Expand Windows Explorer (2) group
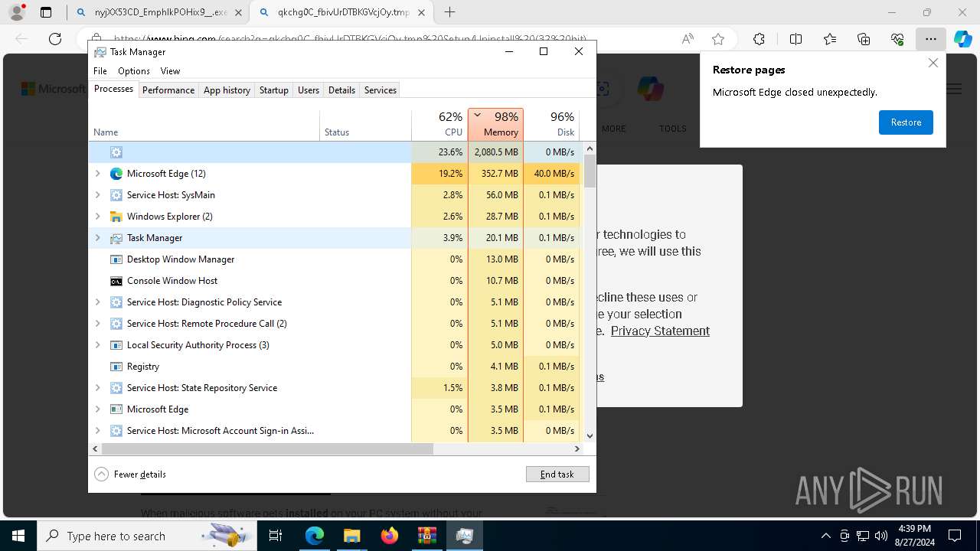Image resolution: width=980 pixels, height=551 pixels. click(x=97, y=217)
